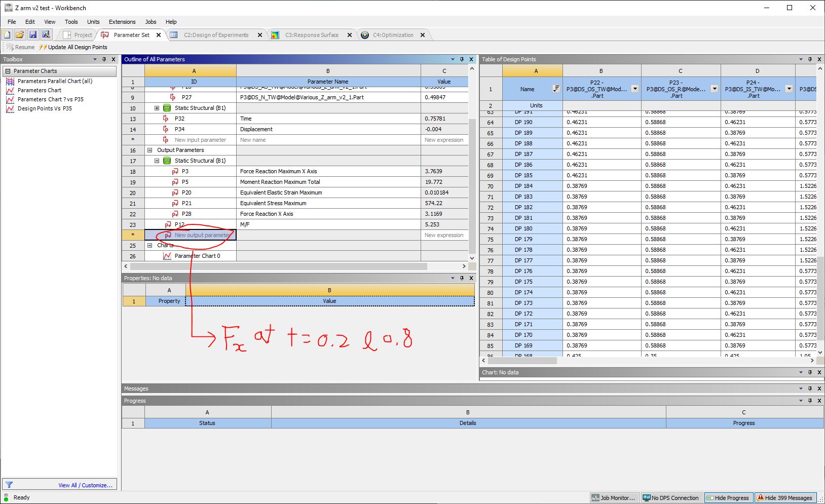The height and width of the screenshot is (504, 825).
Task: Open P24 column filter dropdown
Action: coord(789,89)
